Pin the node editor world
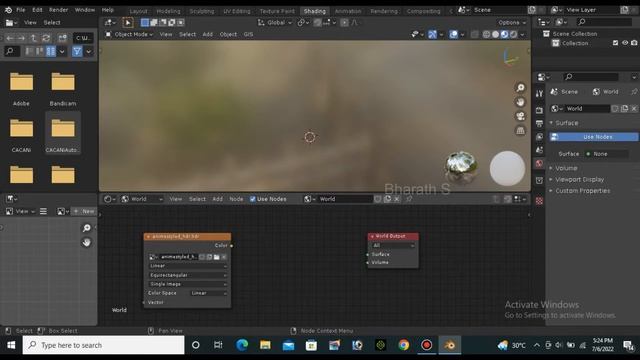 (x=409, y=199)
